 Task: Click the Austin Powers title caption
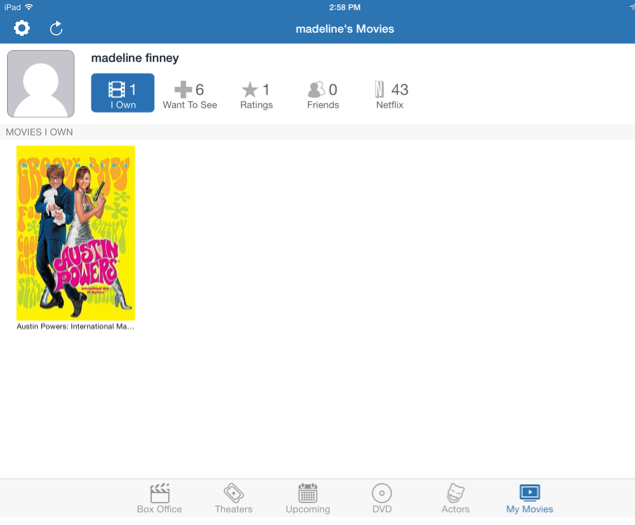coord(76,326)
